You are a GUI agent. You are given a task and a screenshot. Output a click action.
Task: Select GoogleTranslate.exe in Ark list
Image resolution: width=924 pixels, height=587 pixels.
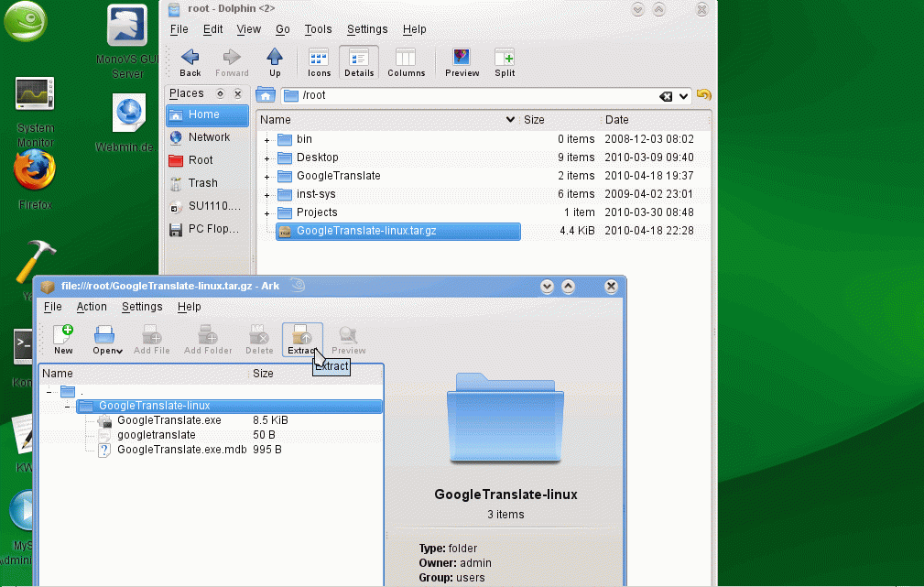point(169,421)
